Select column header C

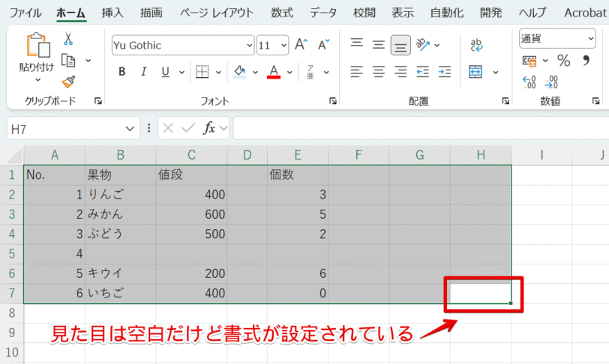[191, 155]
